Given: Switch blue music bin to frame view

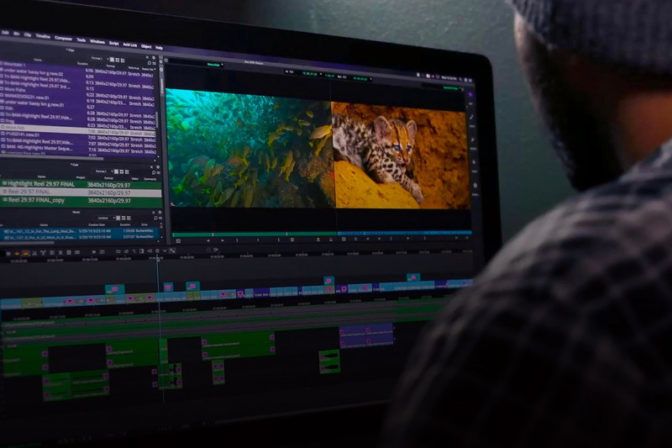Looking at the screenshot, I should coord(123,218).
